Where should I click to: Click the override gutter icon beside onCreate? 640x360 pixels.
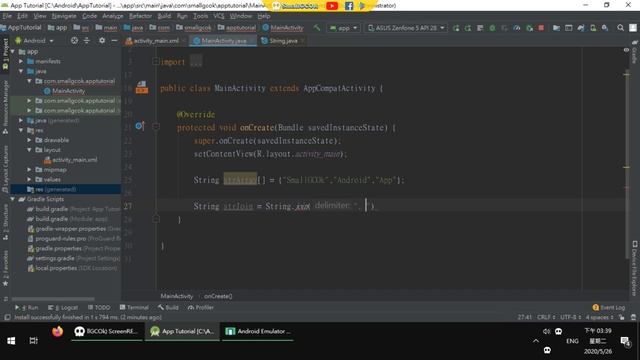[x=140, y=126]
